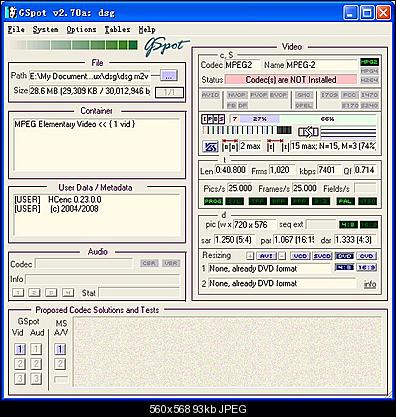Click the browse '...' button next to Path

coord(169,76)
